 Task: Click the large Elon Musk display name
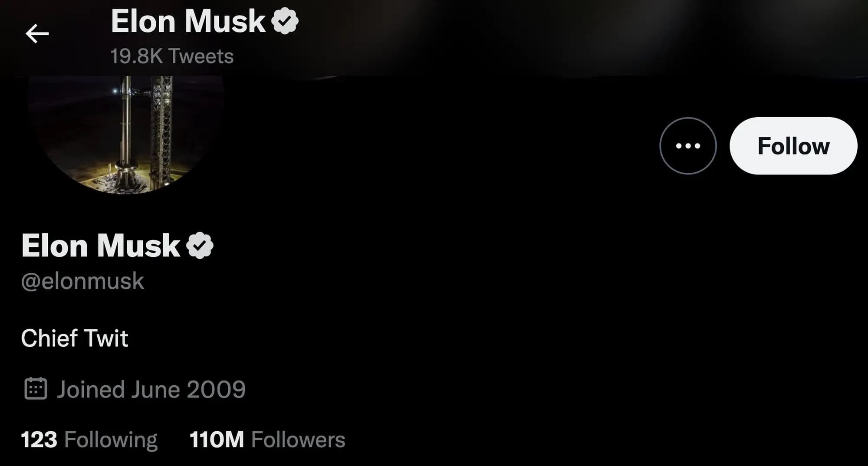point(101,246)
